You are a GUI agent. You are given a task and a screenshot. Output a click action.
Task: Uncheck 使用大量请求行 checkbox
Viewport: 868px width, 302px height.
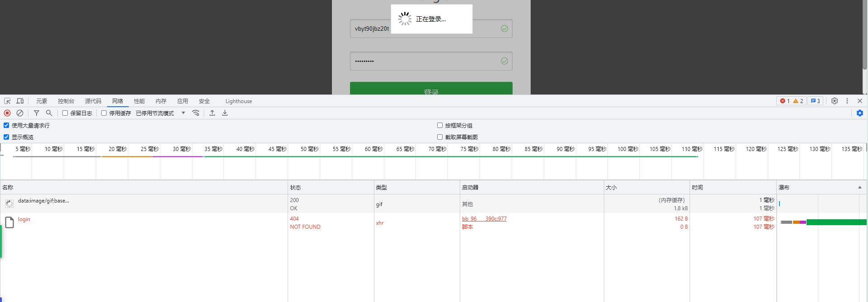click(6, 125)
